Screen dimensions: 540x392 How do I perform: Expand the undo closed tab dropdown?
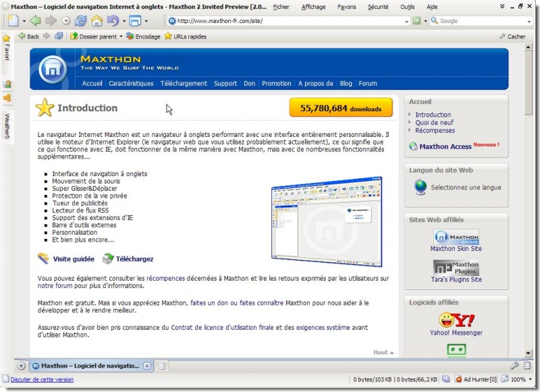[x=124, y=22]
